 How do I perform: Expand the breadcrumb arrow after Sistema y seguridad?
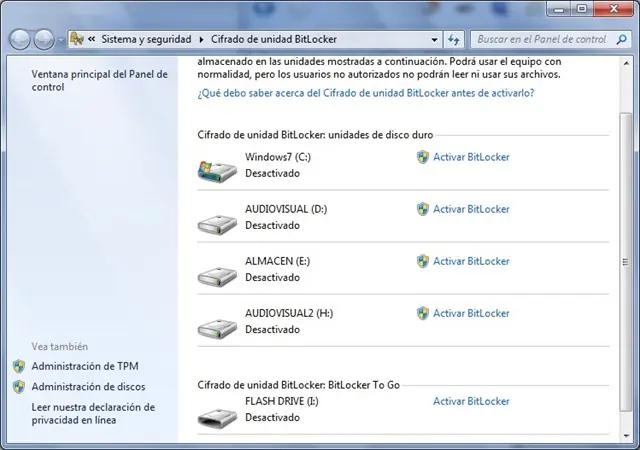click(201, 40)
